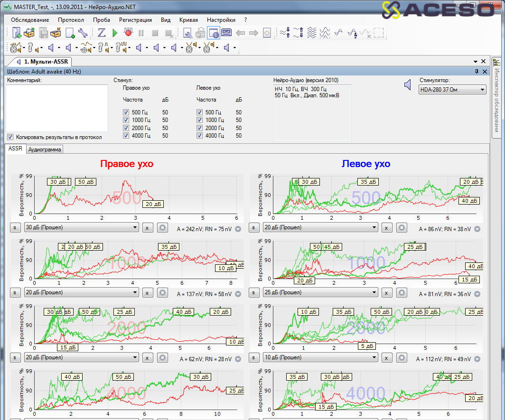Click inside the Комментарий text field
505x420 pixels.
pos(57,108)
